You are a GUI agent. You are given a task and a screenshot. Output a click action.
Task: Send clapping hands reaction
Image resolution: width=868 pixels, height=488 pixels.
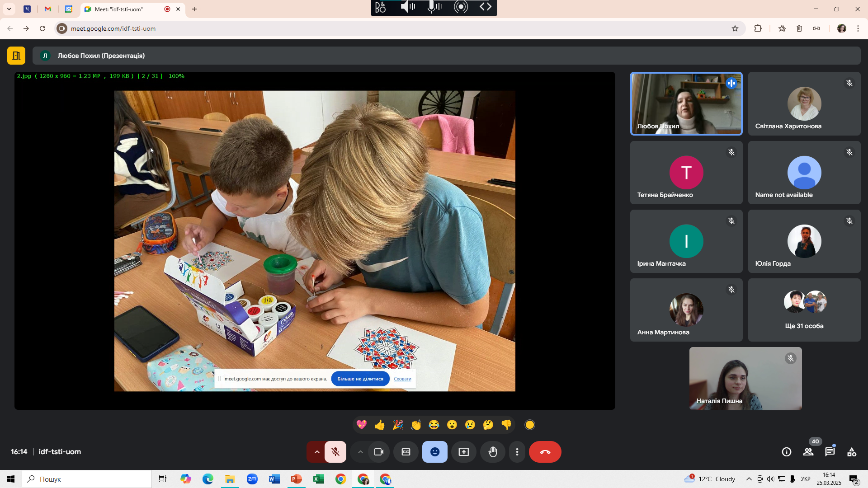tap(416, 425)
